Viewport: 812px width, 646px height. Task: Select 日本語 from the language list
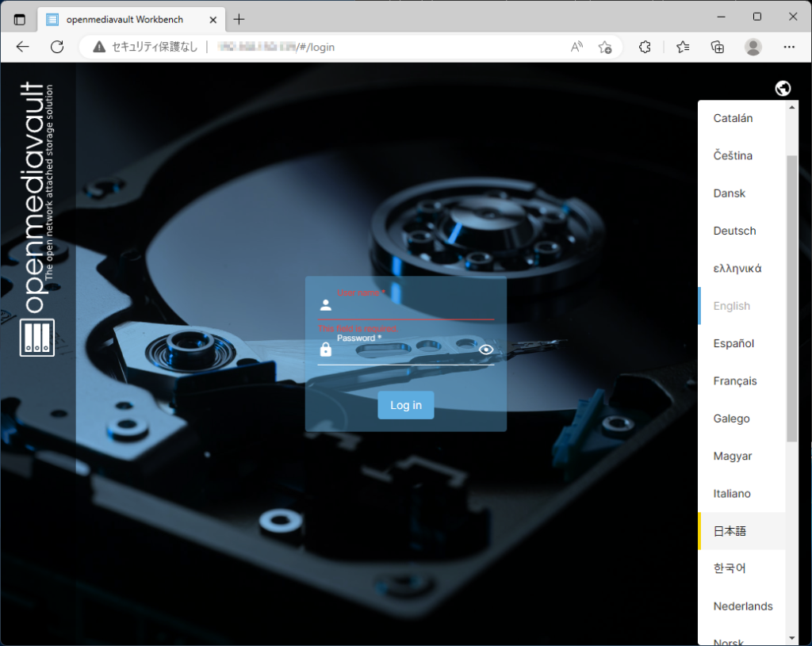[730, 531]
